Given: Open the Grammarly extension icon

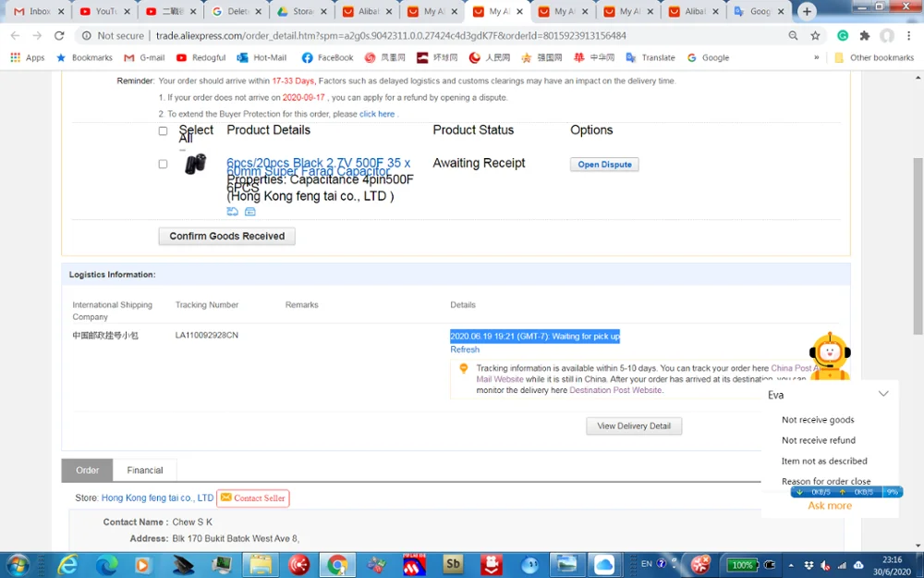Looking at the screenshot, I should (843, 35).
